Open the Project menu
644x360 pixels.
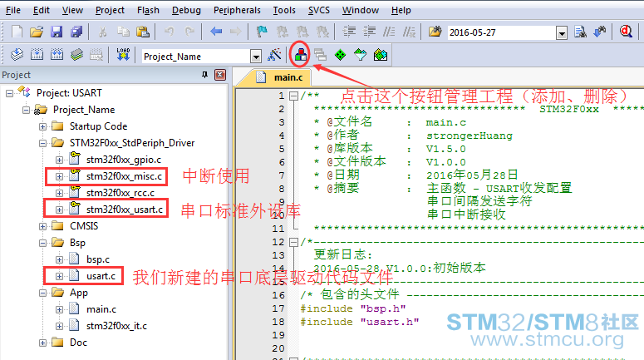pos(110,10)
